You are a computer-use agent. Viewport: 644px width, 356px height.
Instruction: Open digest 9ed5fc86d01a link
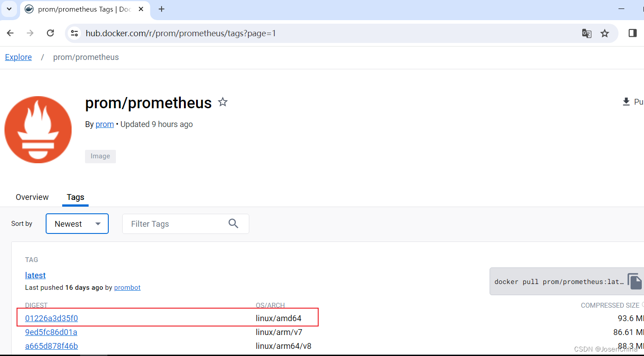(x=51, y=332)
